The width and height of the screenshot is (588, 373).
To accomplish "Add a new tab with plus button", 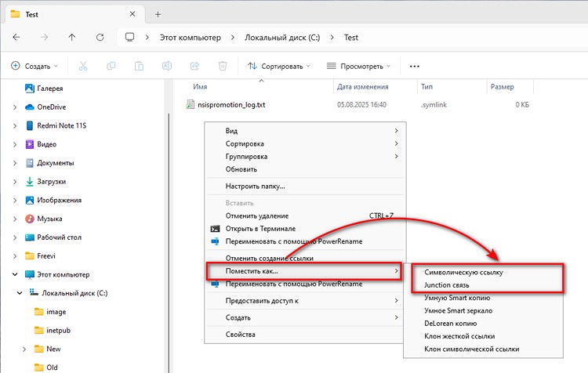I will point(158,14).
